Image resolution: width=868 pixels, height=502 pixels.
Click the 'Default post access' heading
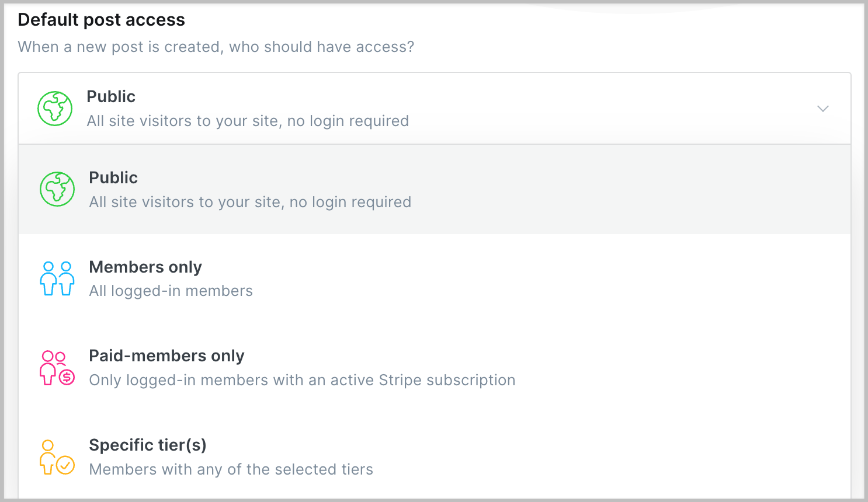pos(102,20)
